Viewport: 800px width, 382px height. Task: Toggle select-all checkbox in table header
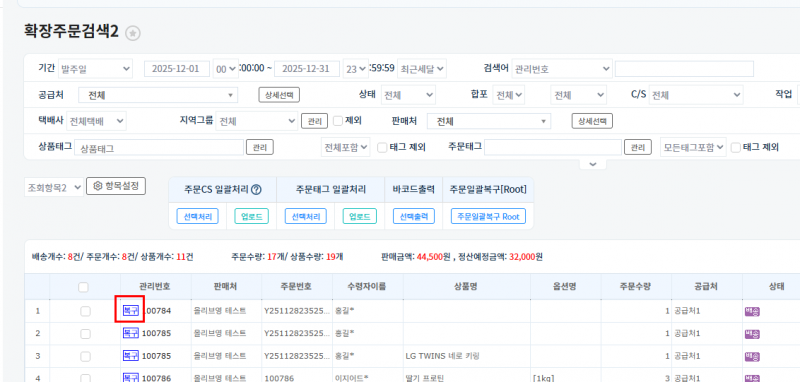[x=83, y=287]
